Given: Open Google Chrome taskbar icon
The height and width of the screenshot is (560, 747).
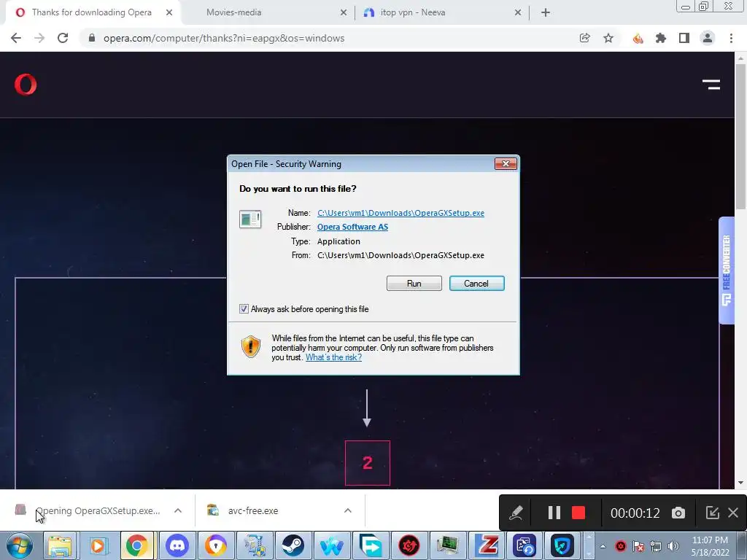Looking at the screenshot, I should click(136, 545).
